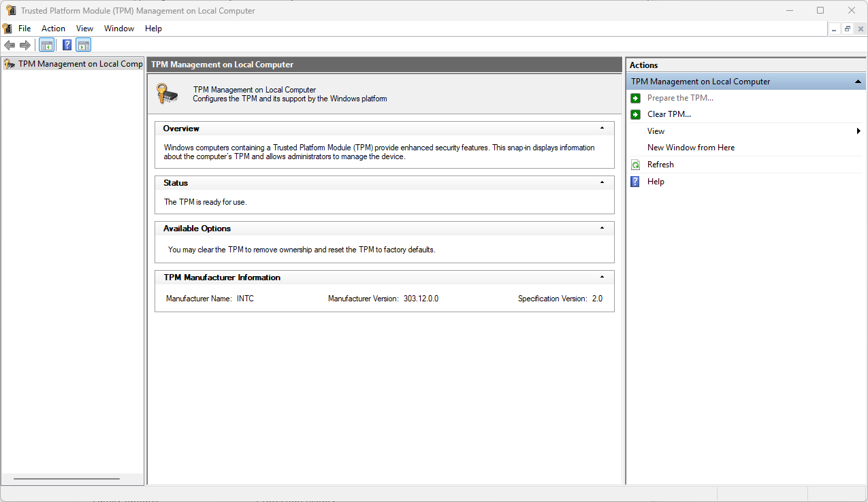Open the Window menu
The width and height of the screenshot is (868, 502).
pos(119,29)
